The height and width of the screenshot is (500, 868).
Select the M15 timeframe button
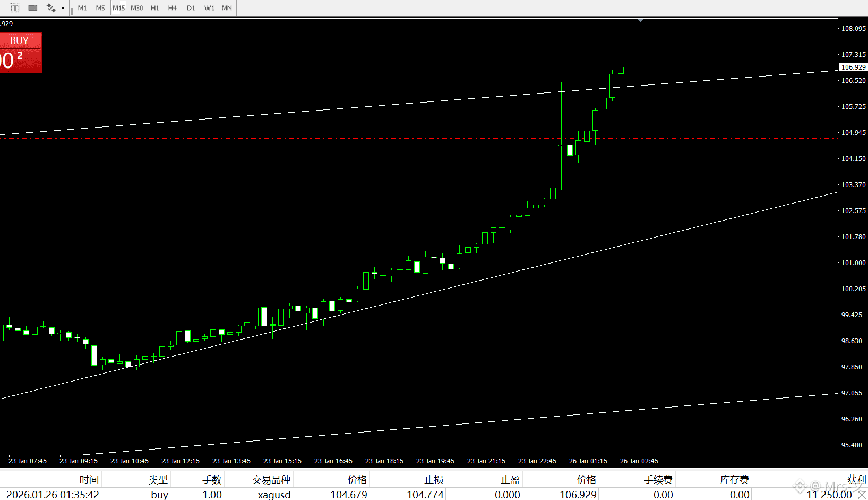(118, 7)
